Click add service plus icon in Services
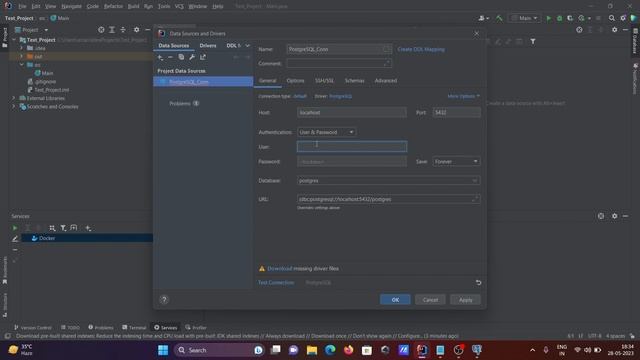 (88, 228)
